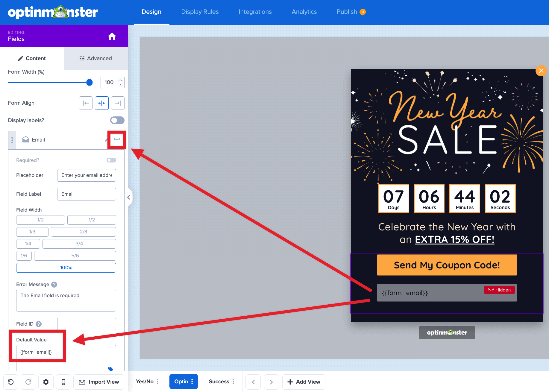Click the Add View button
This screenshot has width=549, height=392.
point(304,382)
